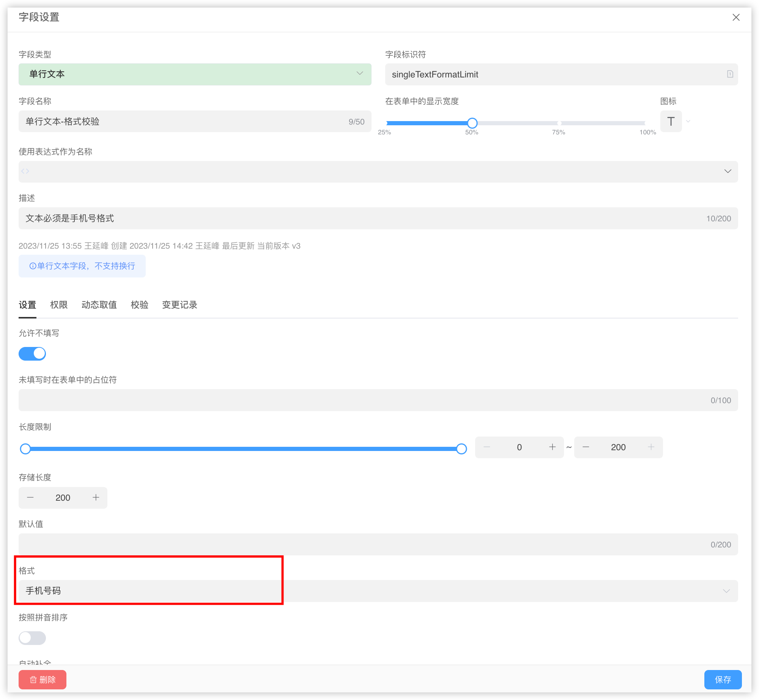Click minus icon for maximum length 200
This screenshot has width=759, height=700.
point(586,447)
